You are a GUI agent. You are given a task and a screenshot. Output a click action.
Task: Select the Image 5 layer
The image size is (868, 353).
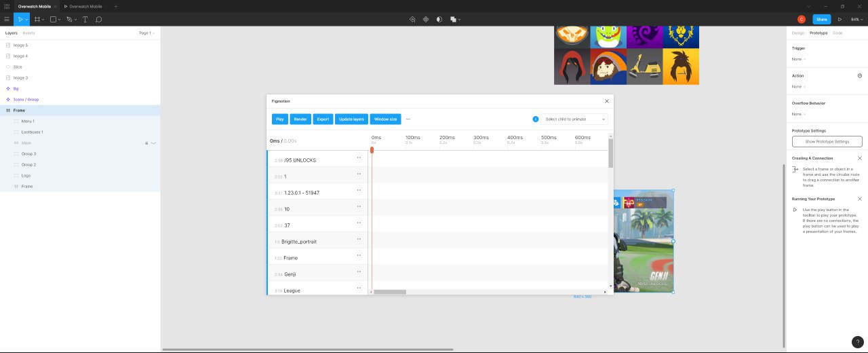point(80,45)
